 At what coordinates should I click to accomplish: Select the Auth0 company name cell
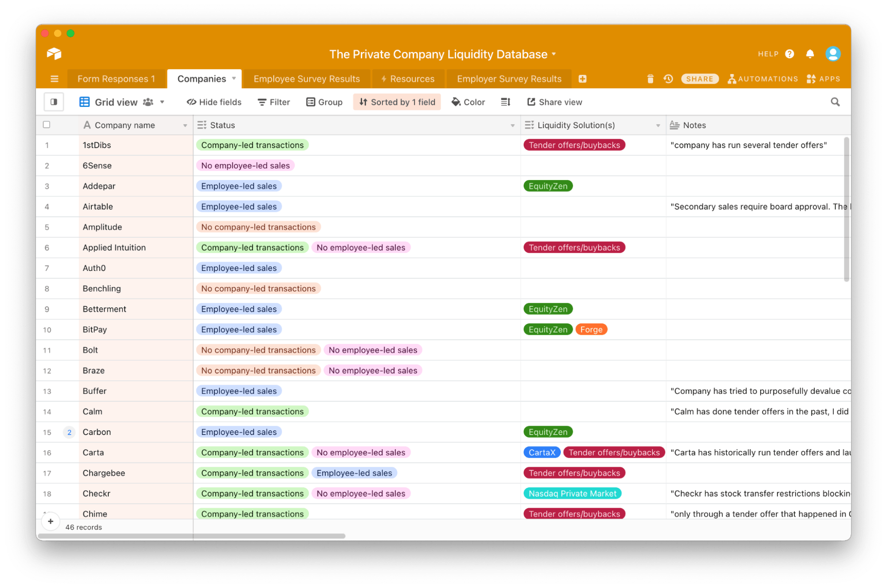click(136, 268)
